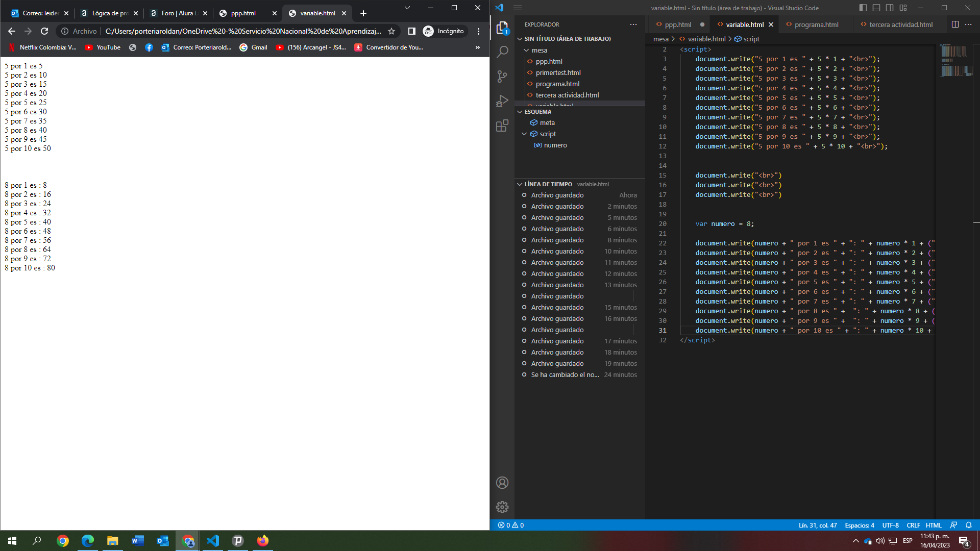Click the Chrome address bar URL

[x=243, y=31]
